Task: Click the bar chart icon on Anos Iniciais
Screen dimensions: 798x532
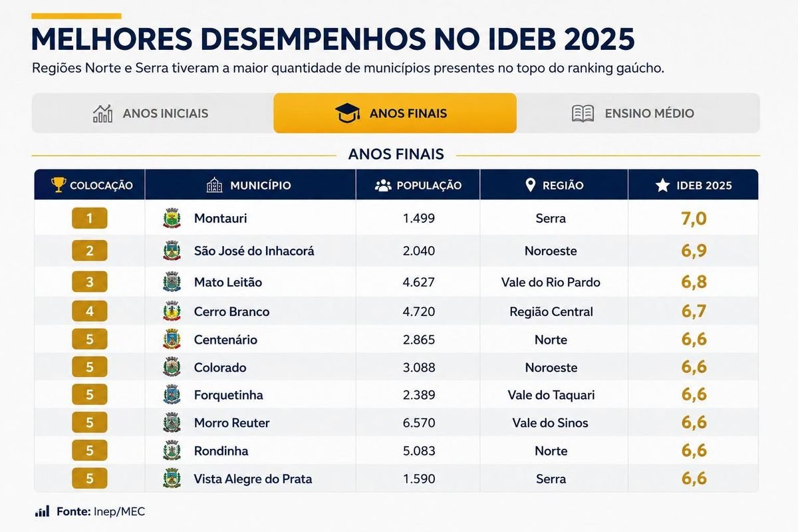Action: 102,113
